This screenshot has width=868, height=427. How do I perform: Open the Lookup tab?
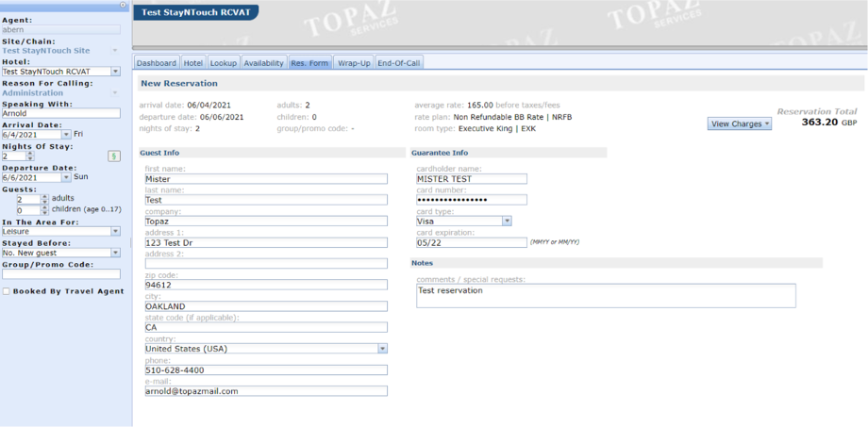point(223,63)
